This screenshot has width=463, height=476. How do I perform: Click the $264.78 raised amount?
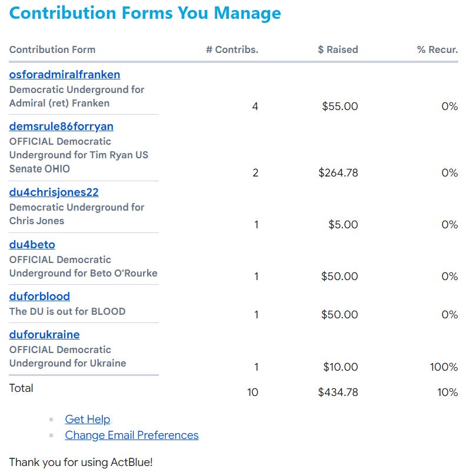click(338, 173)
